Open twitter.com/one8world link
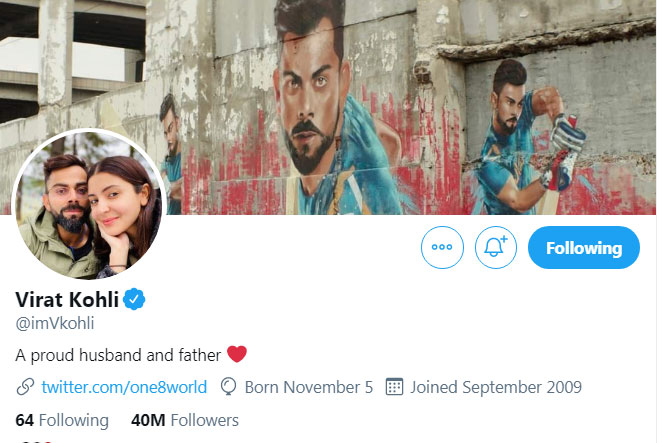 pos(124,387)
